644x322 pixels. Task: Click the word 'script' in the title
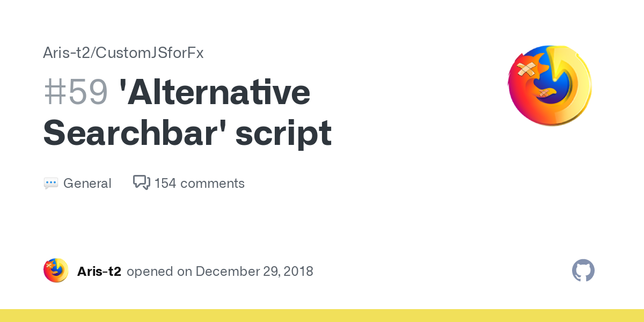click(x=283, y=133)
